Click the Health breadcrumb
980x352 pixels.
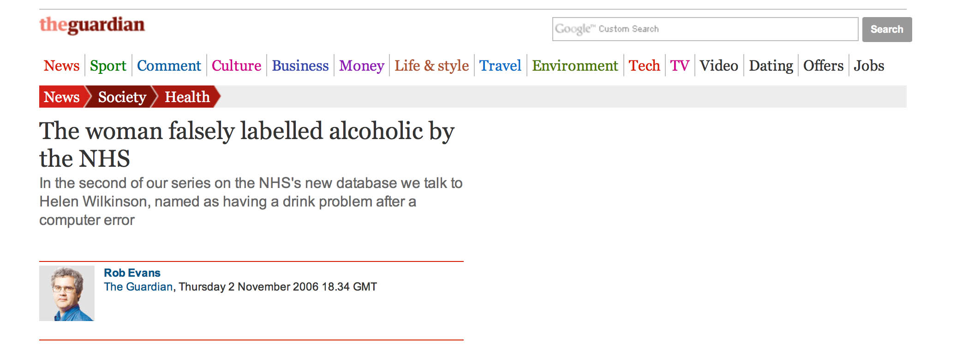tap(187, 97)
